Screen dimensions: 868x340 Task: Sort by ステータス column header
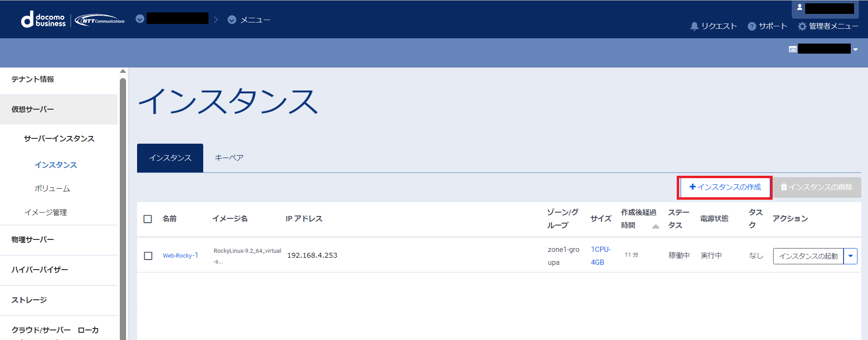pos(679,219)
